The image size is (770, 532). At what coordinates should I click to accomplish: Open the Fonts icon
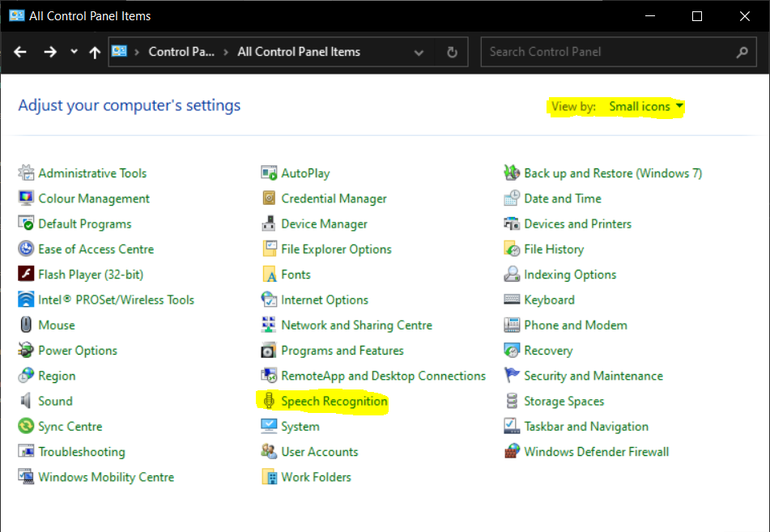269,275
